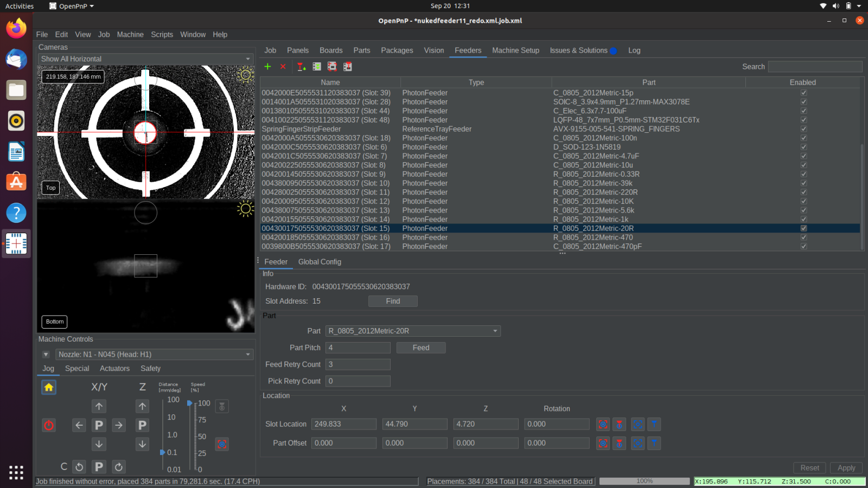Viewport: 868px width, 488px height.
Task: Open the Show All Horizontal camera dropdown
Action: pyautogui.click(x=145, y=59)
